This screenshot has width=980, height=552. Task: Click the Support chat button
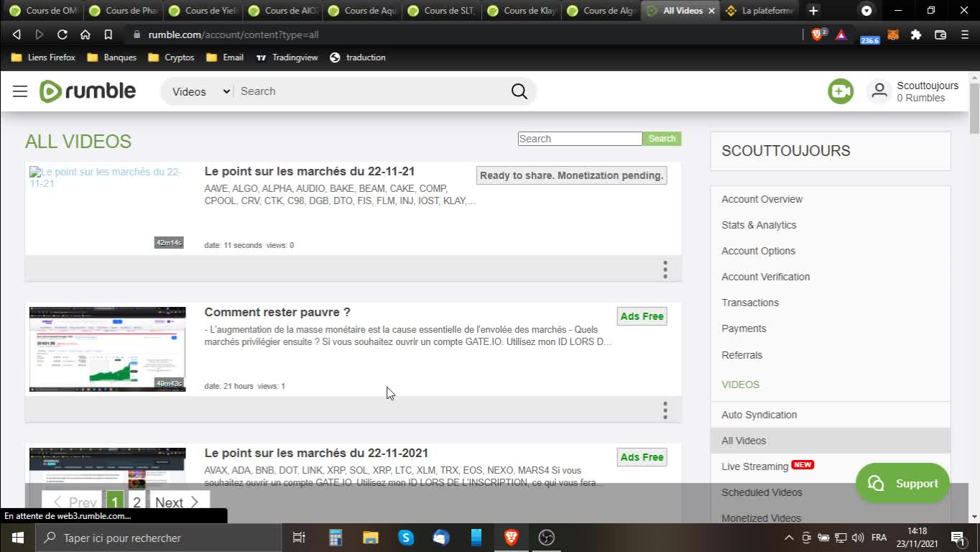tap(902, 483)
